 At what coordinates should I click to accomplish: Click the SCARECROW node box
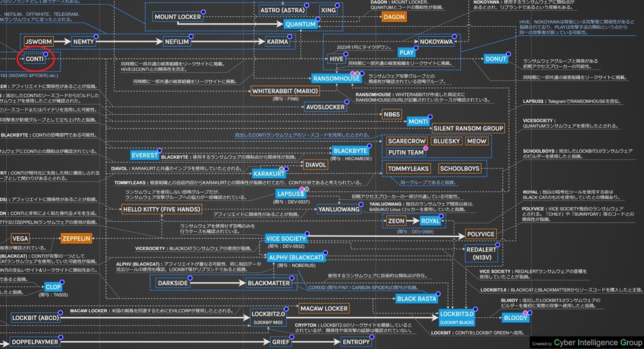[x=407, y=141]
